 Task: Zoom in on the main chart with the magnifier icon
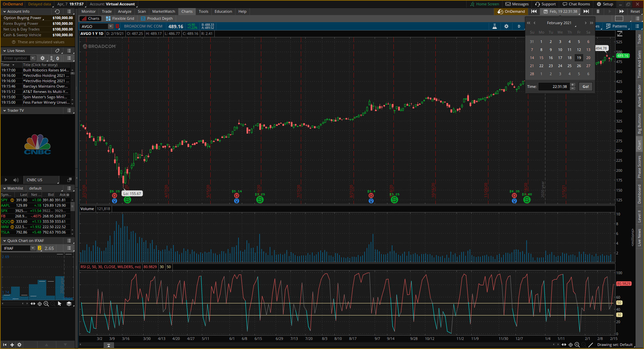[x=577, y=345]
